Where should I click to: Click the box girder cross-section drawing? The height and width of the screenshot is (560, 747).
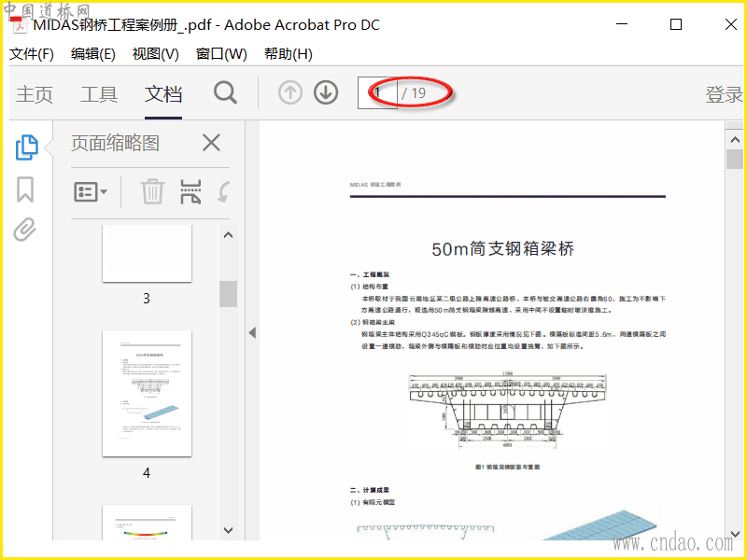point(507,410)
